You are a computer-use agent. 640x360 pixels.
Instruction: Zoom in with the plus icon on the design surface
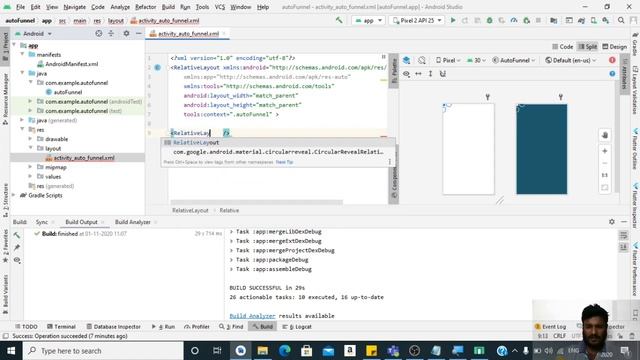click(605, 151)
